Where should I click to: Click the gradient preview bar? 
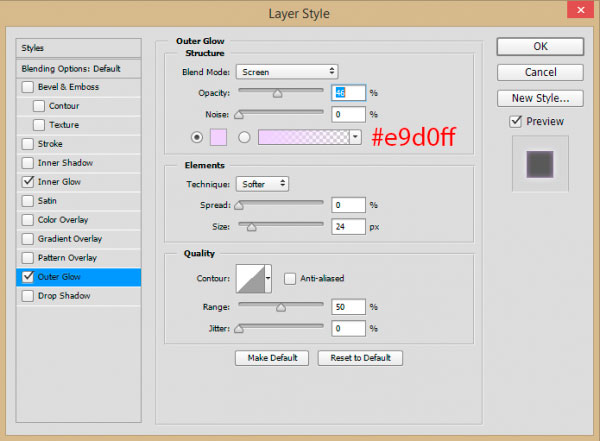click(x=304, y=137)
